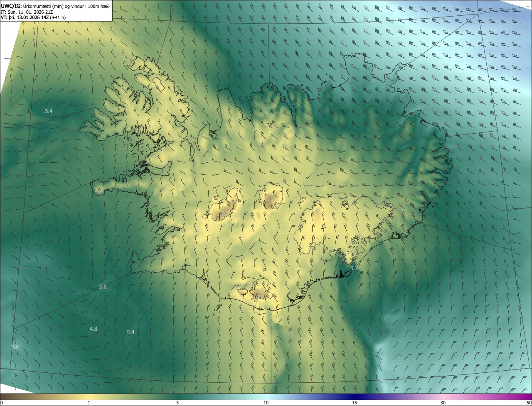Click the 15 tick label on colour scale
The image size is (532, 406).
(355, 403)
